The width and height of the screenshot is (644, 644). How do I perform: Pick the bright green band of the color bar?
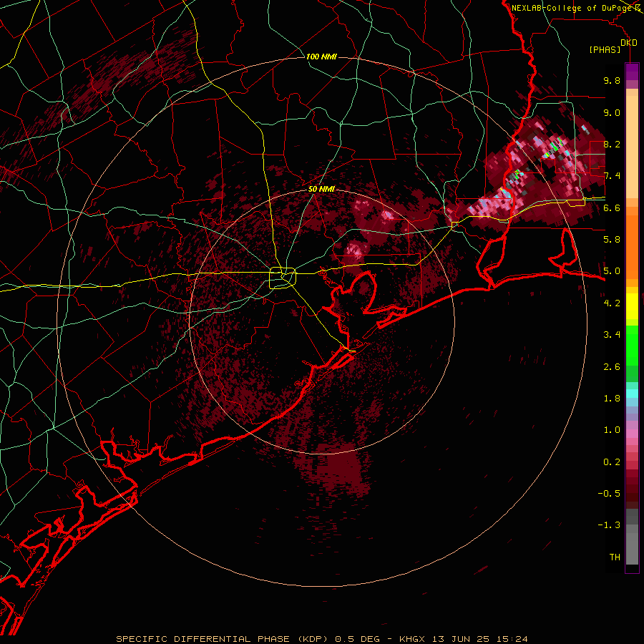pyautogui.click(x=632, y=345)
